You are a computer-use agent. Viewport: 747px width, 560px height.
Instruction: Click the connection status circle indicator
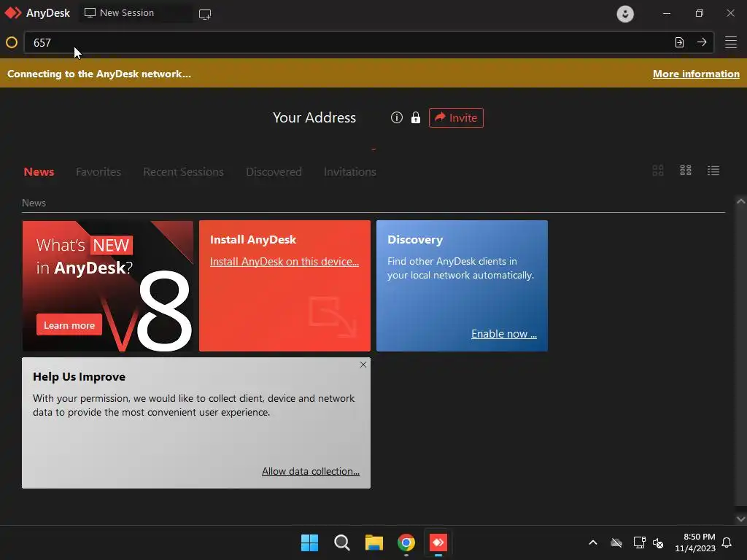coord(12,42)
